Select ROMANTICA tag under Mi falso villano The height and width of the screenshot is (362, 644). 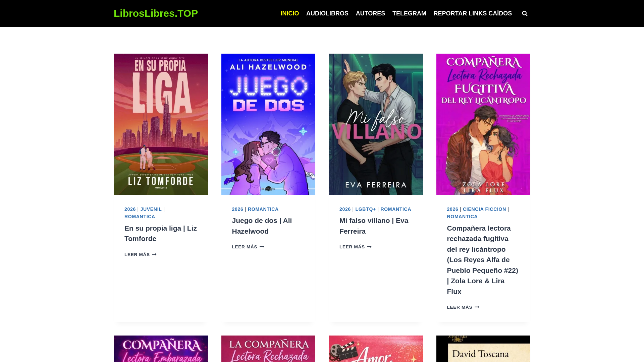point(396,209)
